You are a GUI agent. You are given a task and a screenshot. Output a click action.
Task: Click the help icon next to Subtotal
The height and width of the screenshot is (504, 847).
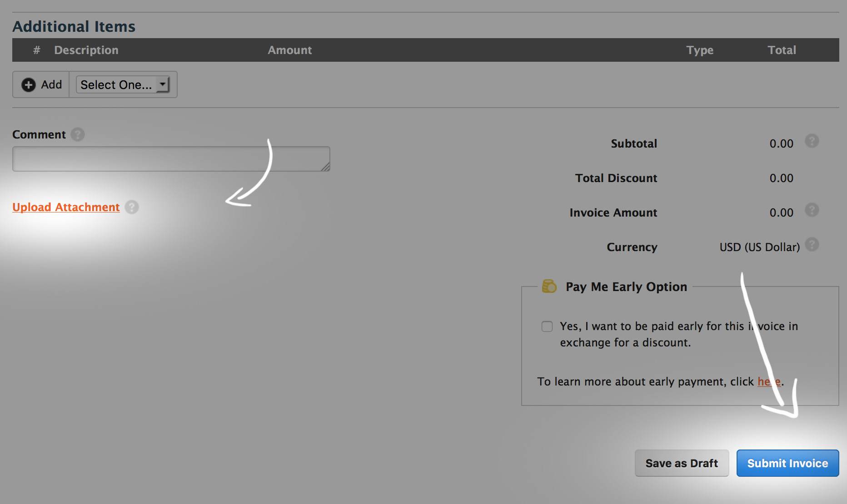tap(812, 141)
